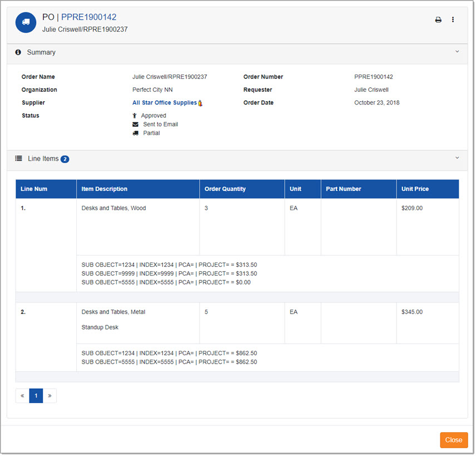Collapse the Summary section chevron
The image size is (476, 456).
point(457,52)
